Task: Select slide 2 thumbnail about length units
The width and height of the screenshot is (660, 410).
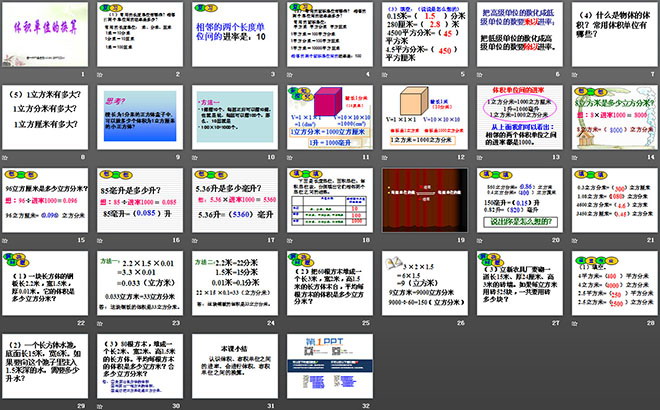Action: (140, 35)
